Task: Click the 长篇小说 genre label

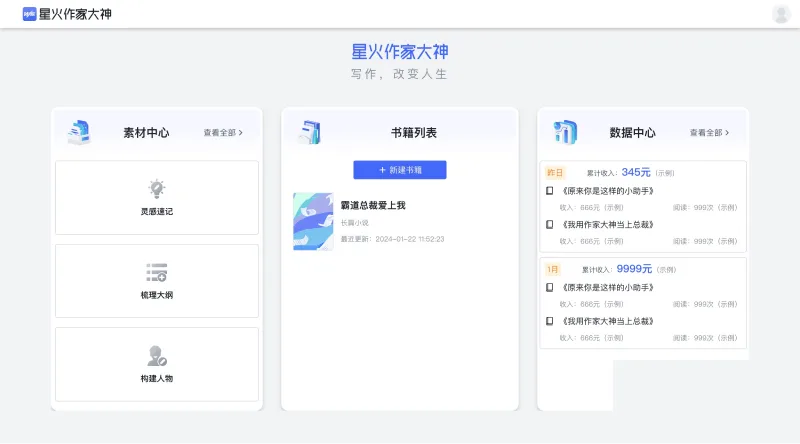Action: click(355, 223)
